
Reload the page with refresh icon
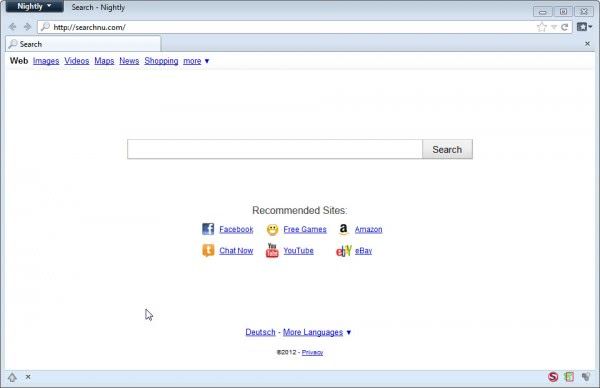click(x=565, y=27)
